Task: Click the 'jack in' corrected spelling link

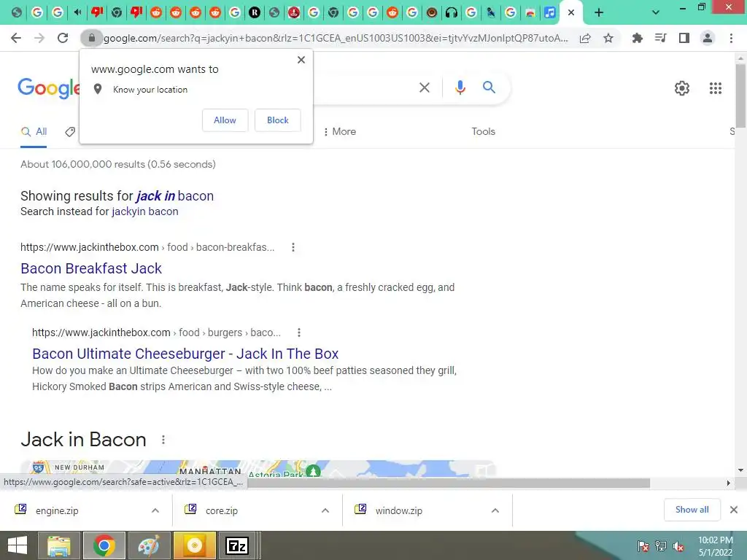Action: pos(155,196)
